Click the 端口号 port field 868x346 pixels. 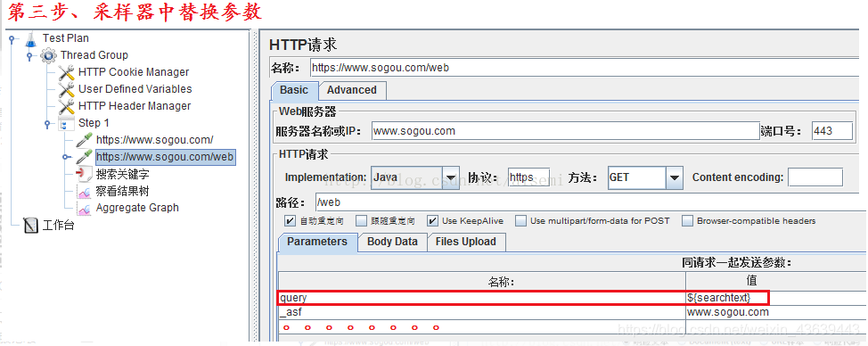coord(832,131)
